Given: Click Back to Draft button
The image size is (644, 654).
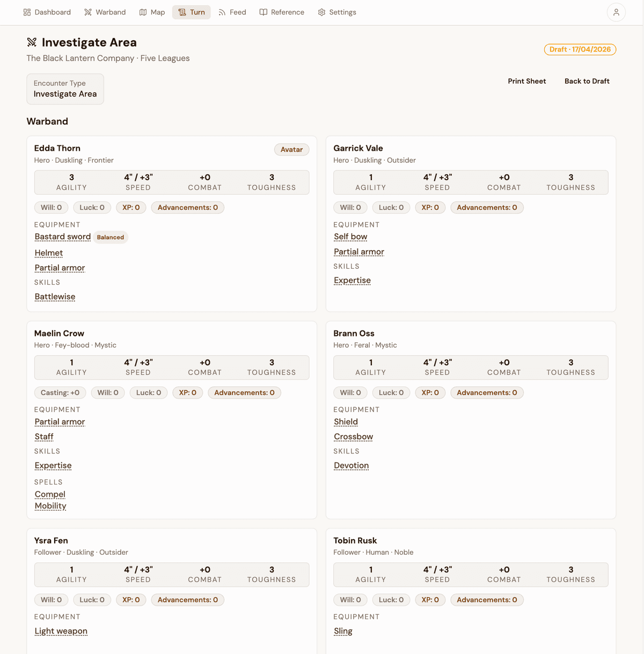Looking at the screenshot, I should (587, 81).
